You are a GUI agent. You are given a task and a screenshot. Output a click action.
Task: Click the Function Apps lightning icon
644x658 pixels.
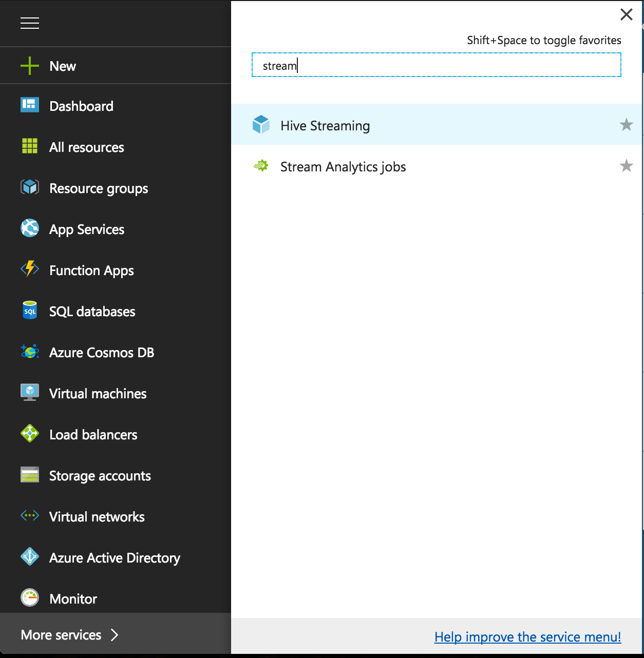point(30,269)
